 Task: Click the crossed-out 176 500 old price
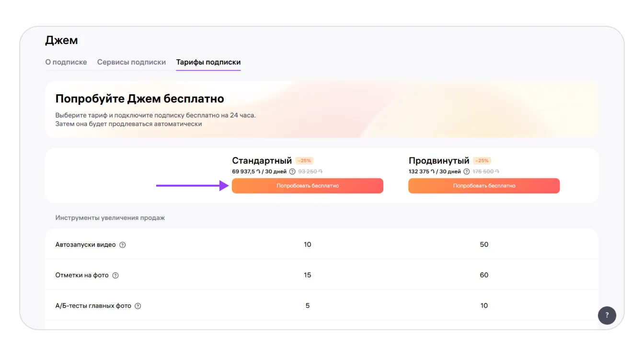click(x=486, y=172)
